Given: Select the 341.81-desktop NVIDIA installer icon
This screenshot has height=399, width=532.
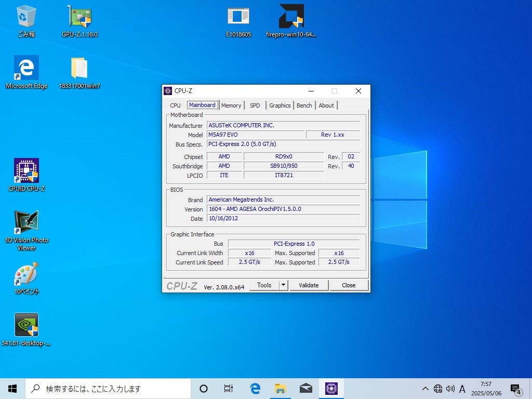Looking at the screenshot, I should [26, 329].
